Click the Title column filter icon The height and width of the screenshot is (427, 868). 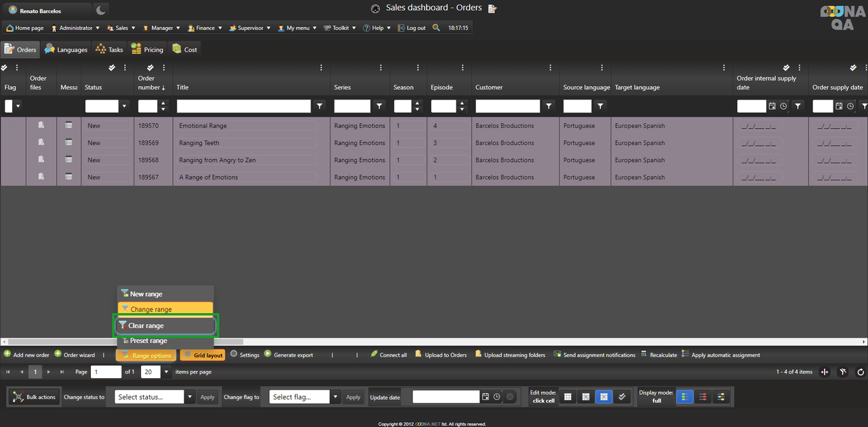tap(320, 106)
